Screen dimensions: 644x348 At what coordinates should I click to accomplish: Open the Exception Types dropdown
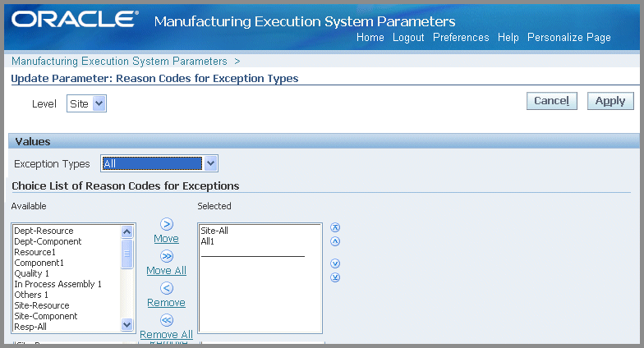[159, 163]
